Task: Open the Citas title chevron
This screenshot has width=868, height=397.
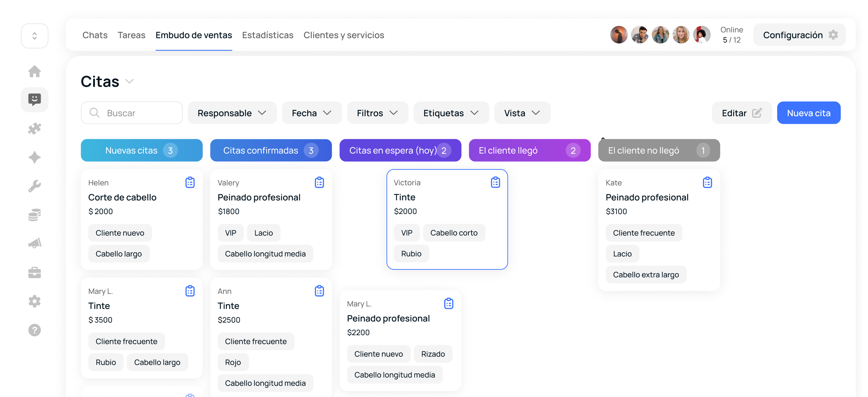Action: click(x=129, y=81)
